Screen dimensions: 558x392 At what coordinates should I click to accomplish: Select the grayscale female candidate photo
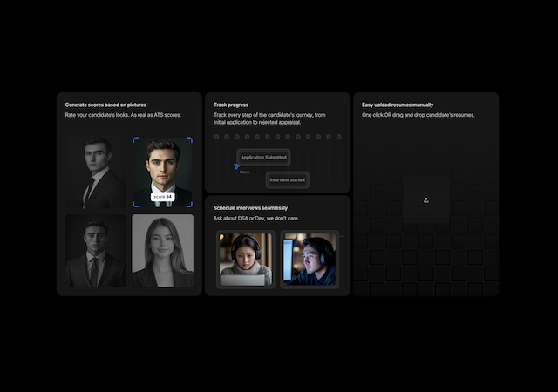[162, 251]
